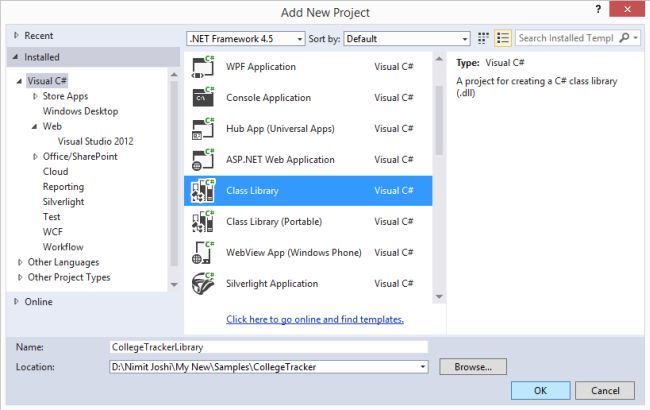Image resolution: width=650 pixels, height=410 pixels.
Task: Select the highlighted Class Library icon
Action: [x=203, y=191]
